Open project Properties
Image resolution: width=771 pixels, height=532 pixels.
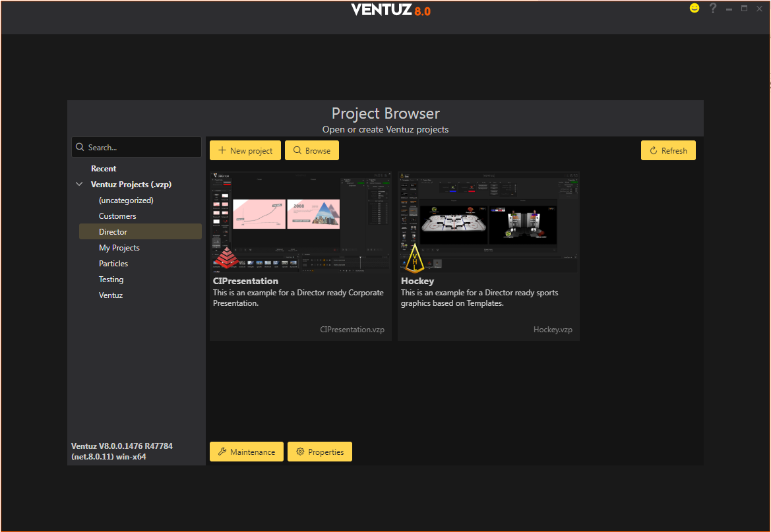(x=319, y=452)
